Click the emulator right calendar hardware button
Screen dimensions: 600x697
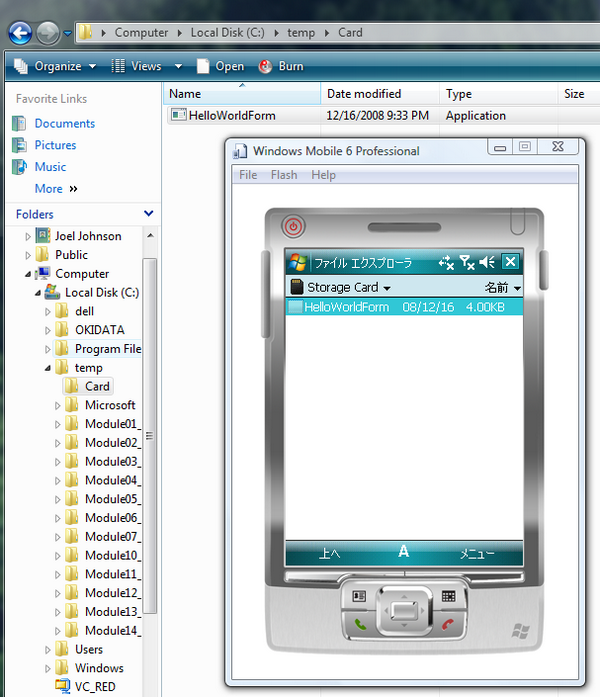tap(449, 596)
